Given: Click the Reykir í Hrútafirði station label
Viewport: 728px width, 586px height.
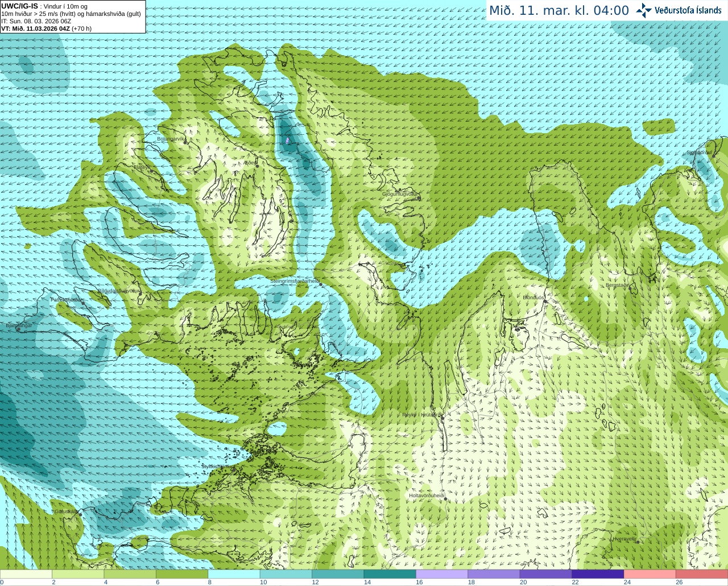Looking at the screenshot, I should tap(422, 415).
